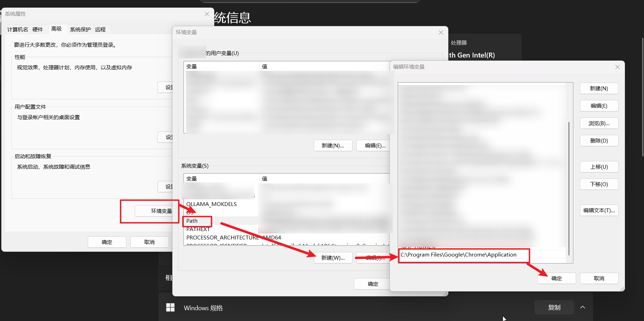
Task: Select the OLLAMA_MOKDELS variable row
Action: tap(221, 204)
